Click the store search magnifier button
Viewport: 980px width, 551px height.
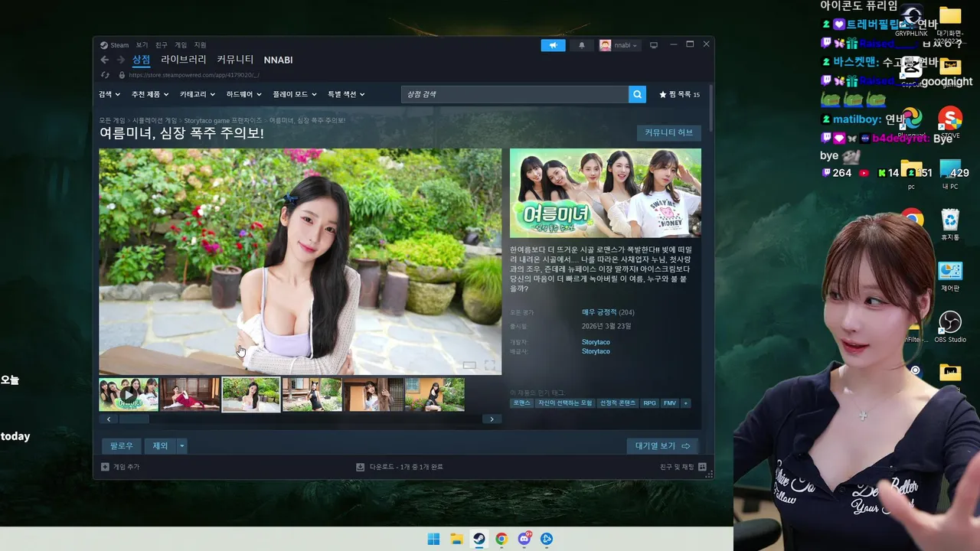pyautogui.click(x=637, y=94)
